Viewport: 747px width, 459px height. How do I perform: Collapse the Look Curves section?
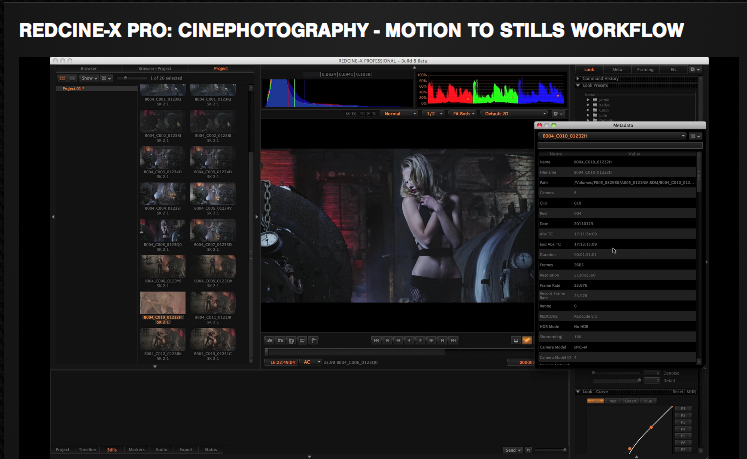coord(578,392)
